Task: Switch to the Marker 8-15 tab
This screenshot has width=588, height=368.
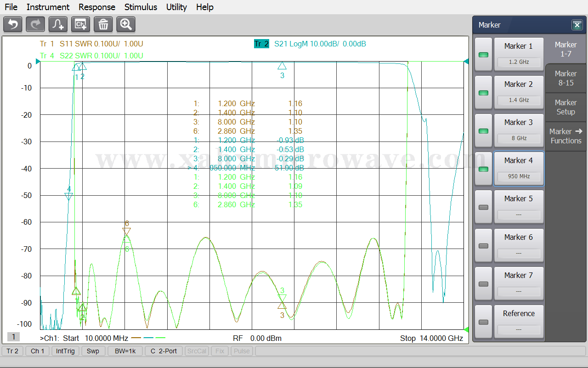Action: pyautogui.click(x=565, y=78)
